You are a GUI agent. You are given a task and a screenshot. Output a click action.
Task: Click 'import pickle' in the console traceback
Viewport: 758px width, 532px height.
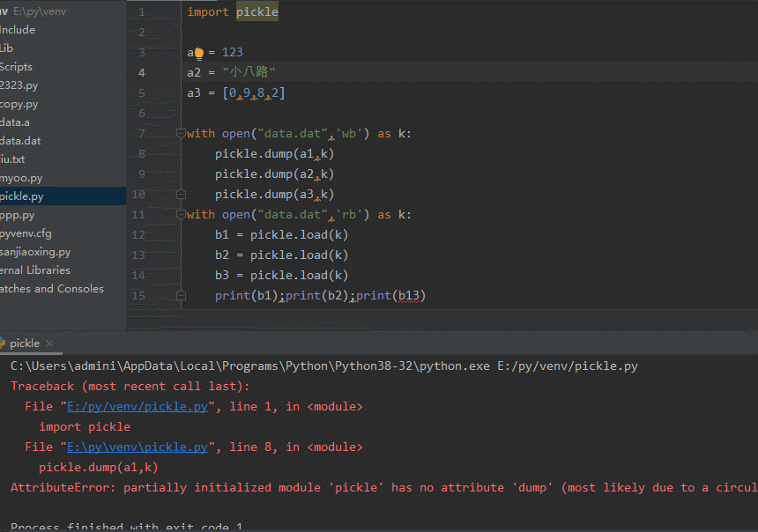85,427
